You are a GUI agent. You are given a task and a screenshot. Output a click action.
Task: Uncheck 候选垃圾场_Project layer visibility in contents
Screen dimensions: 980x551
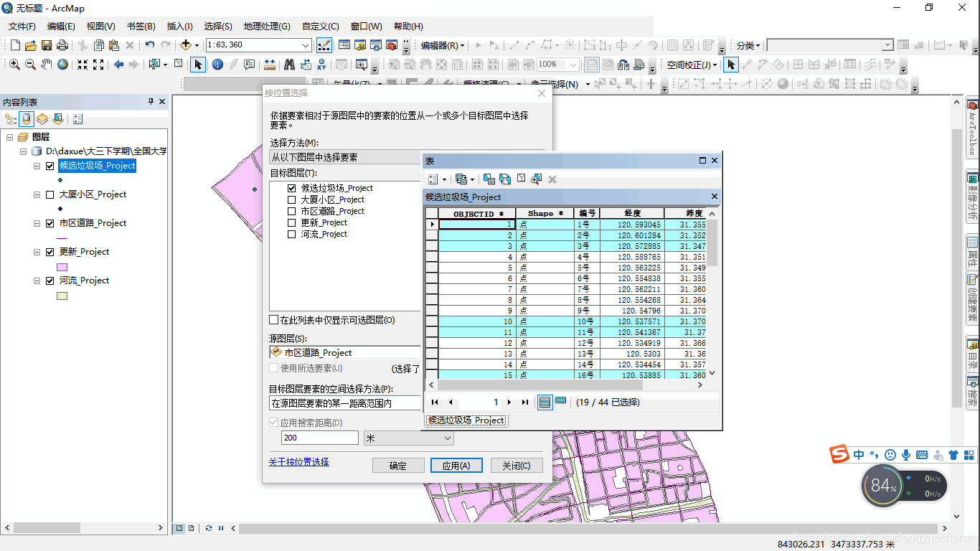pos(50,166)
